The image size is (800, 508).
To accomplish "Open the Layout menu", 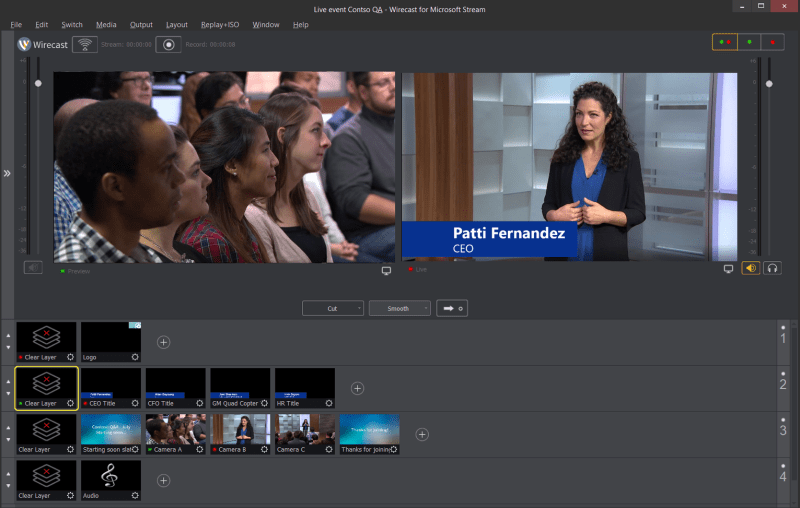I will point(177,24).
